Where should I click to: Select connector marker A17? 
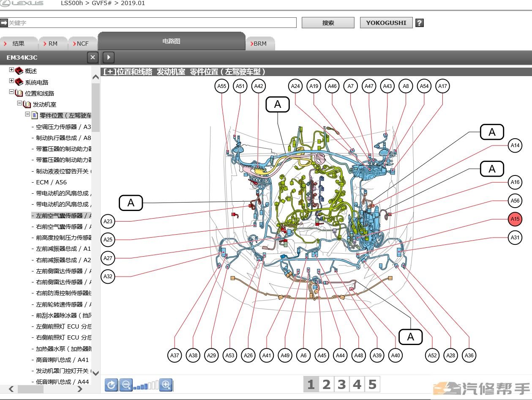coord(442,86)
